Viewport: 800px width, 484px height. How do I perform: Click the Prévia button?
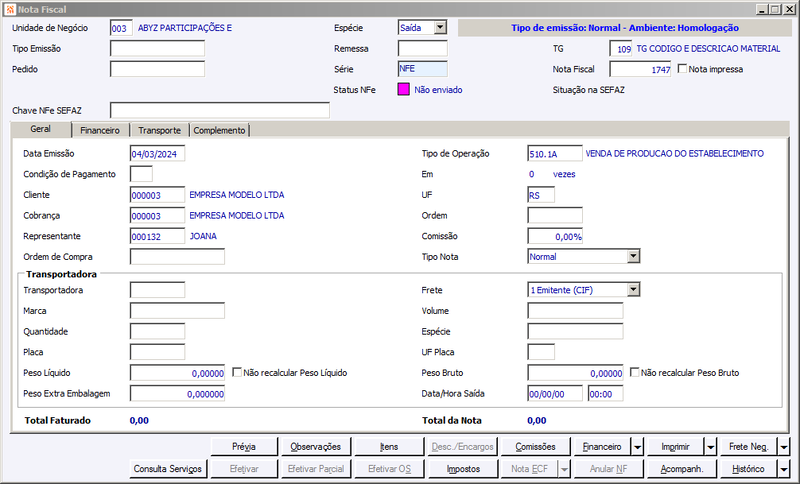244,447
